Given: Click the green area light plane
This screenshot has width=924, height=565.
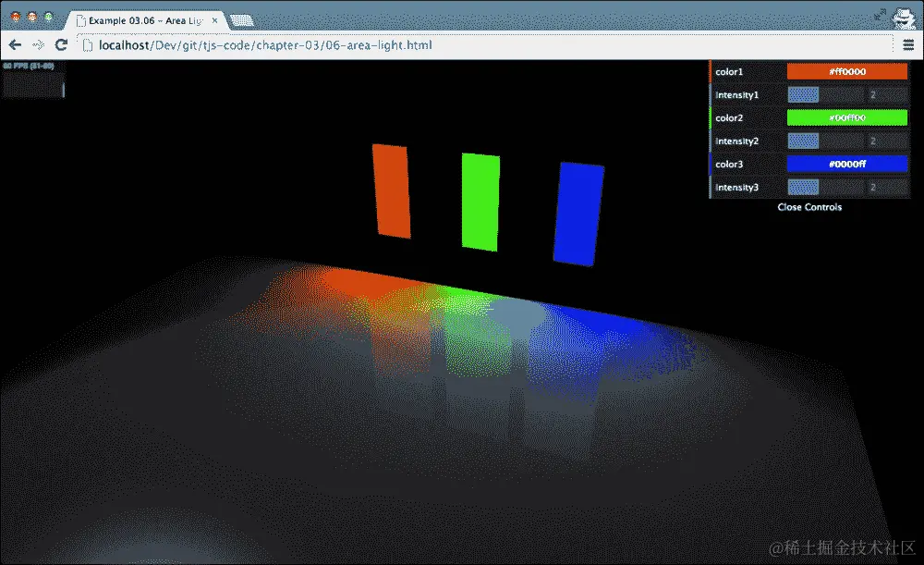Looking at the screenshot, I should pyautogui.click(x=480, y=203).
